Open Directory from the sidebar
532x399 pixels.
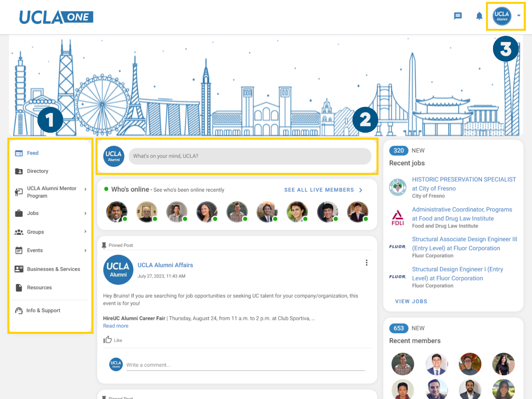38,171
